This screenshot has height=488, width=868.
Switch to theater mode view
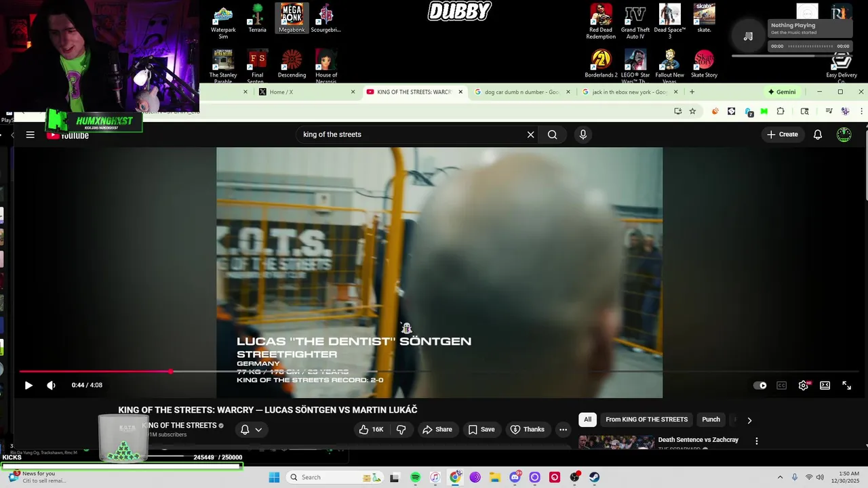pyautogui.click(x=825, y=386)
